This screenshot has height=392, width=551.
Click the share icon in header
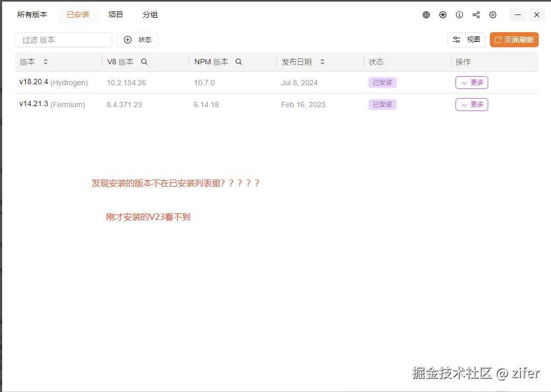coord(476,15)
